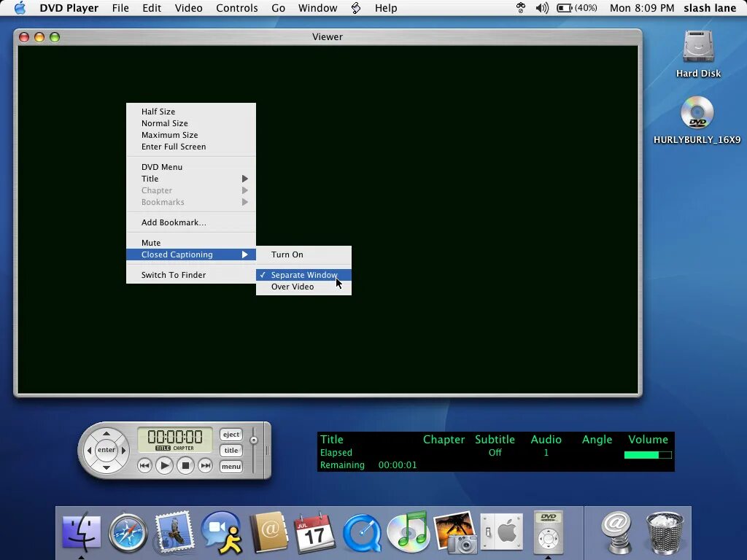
Task: Select checked Separate Window option
Action: coord(304,275)
